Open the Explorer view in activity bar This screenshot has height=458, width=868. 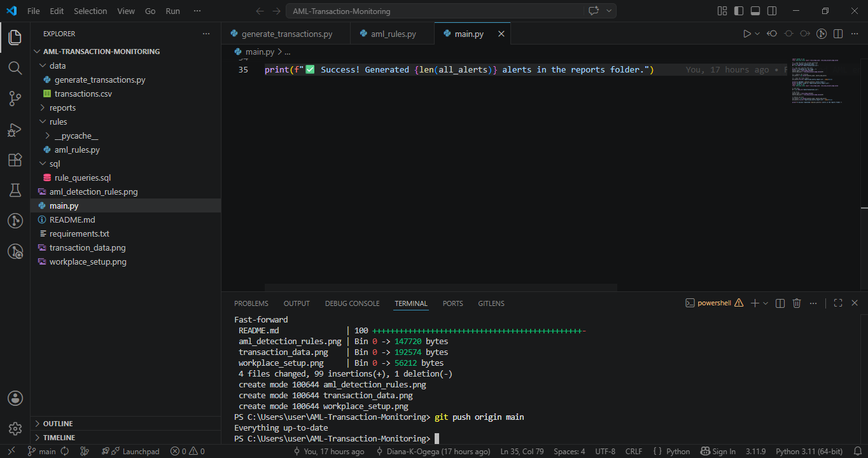15,38
